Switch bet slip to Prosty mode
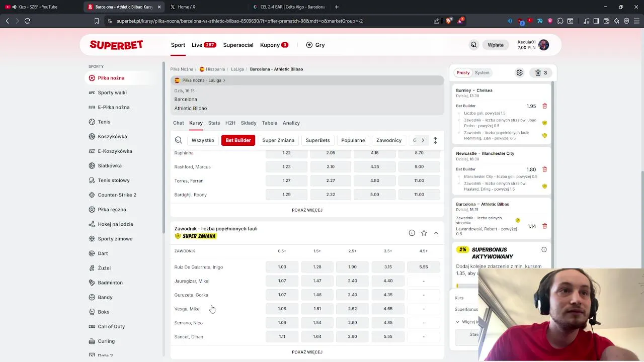Image resolution: width=644 pixels, height=362 pixels. (x=463, y=72)
